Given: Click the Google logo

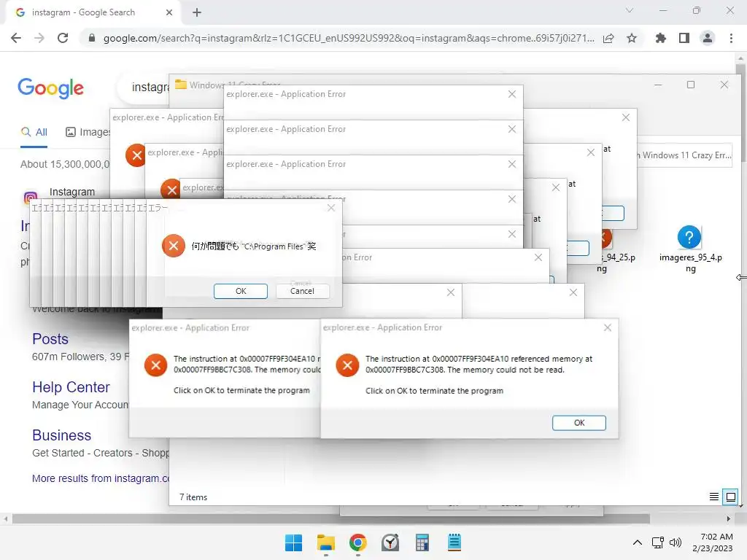Looking at the screenshot, I should click(x=50, y=88).
